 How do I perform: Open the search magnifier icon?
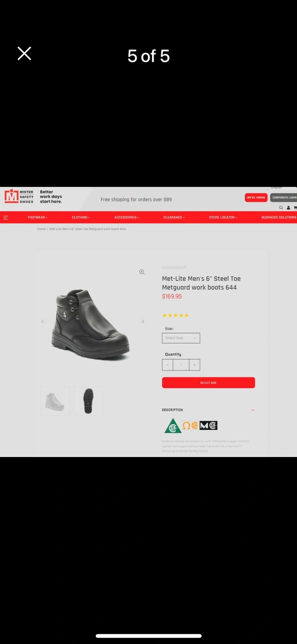(281, 208)
